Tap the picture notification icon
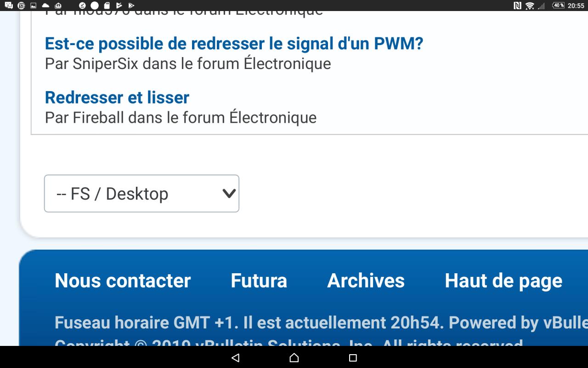This screenshot has height=368, width=588. click(33, 6)
